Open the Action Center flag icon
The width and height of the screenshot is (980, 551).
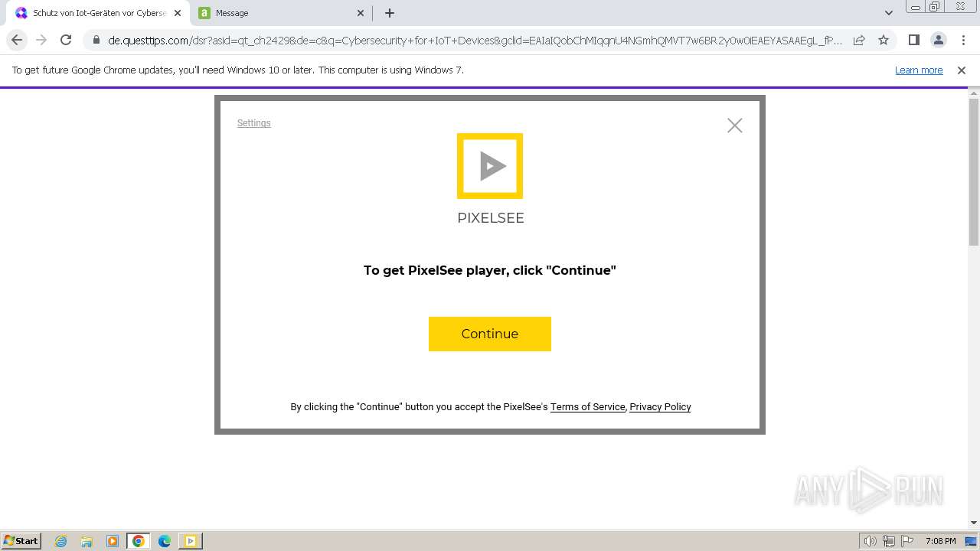tap(907, 541)
